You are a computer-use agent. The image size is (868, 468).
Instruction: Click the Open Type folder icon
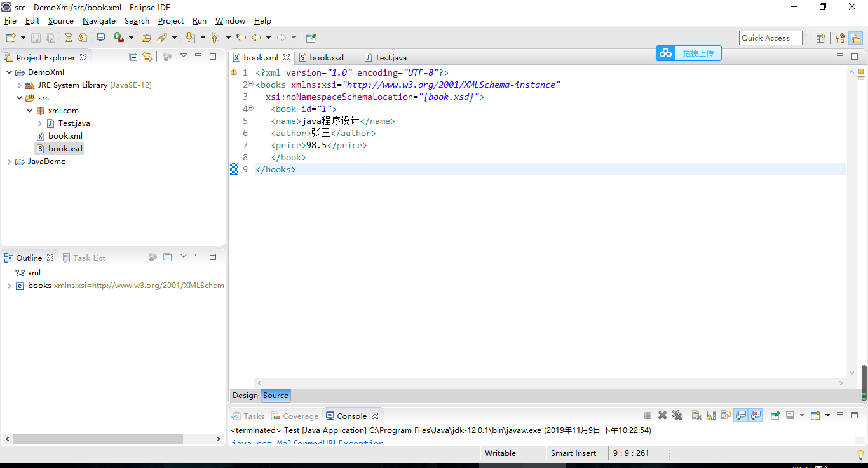tap(146, 38)
